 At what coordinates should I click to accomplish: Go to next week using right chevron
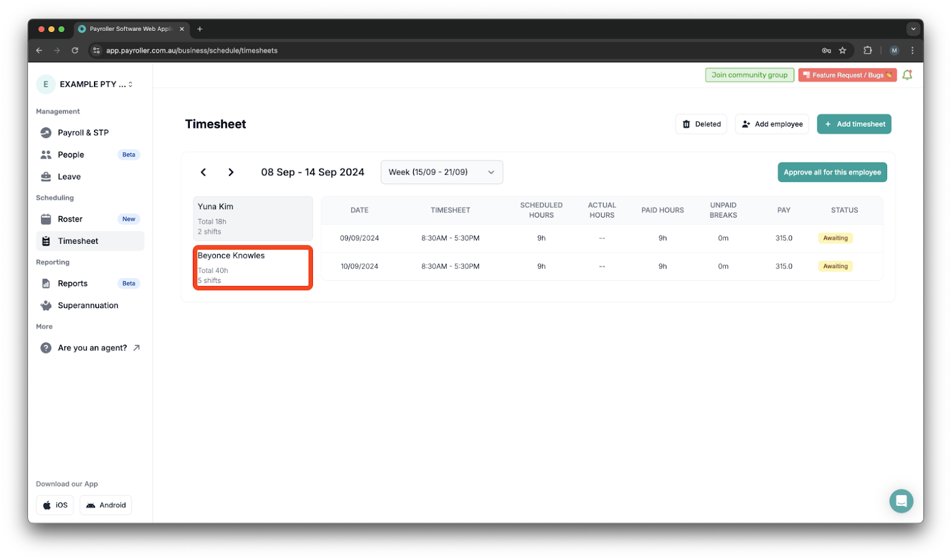click(x=231, y=172)
